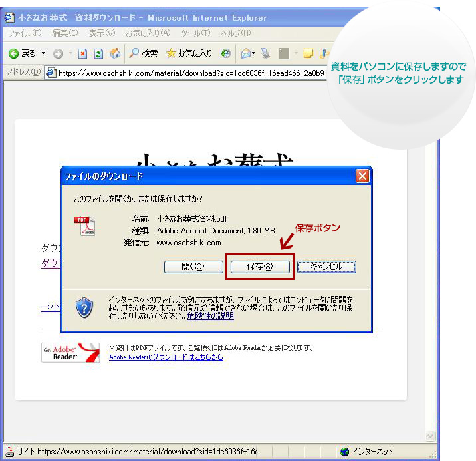
Task: Click the green Refresh page icon
Action: pyautogui.click(x=98, y=54)
